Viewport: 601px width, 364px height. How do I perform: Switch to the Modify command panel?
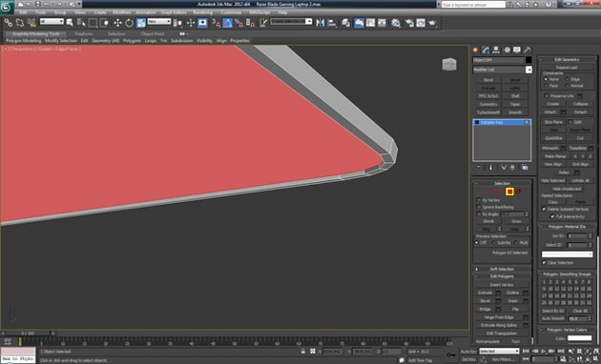pyautogui.click(x=486, y=50)
